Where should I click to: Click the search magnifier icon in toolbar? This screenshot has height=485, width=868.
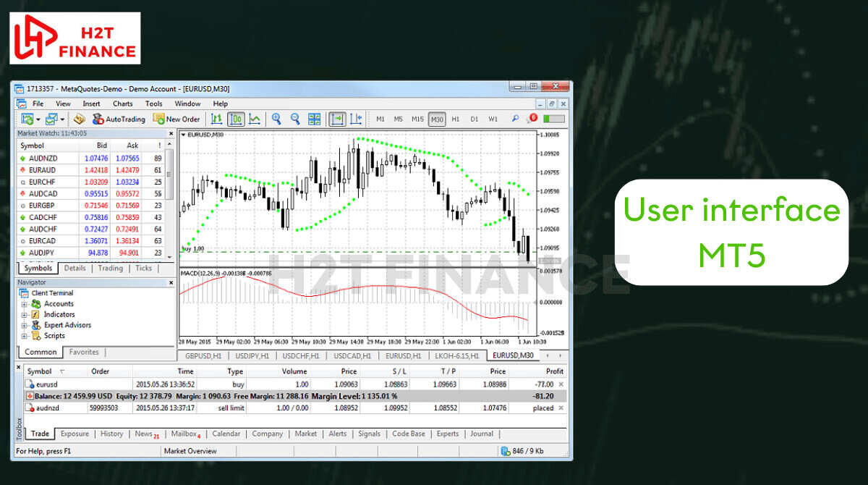coord(515,119)
